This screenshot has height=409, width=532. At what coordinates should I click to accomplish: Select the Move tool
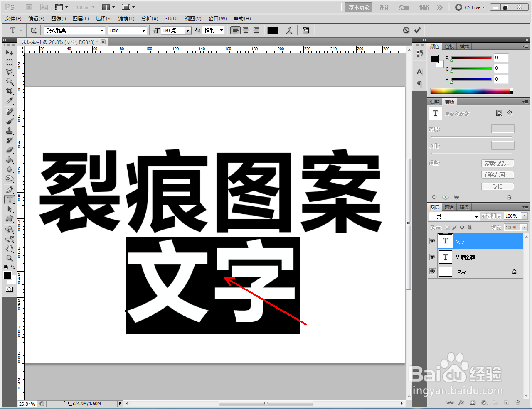pos(9,52)
